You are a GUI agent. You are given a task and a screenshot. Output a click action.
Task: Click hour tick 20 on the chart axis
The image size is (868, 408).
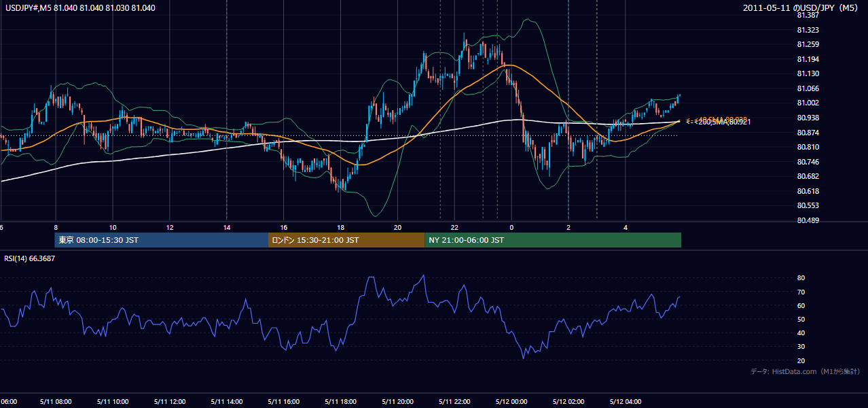(398, 227)
